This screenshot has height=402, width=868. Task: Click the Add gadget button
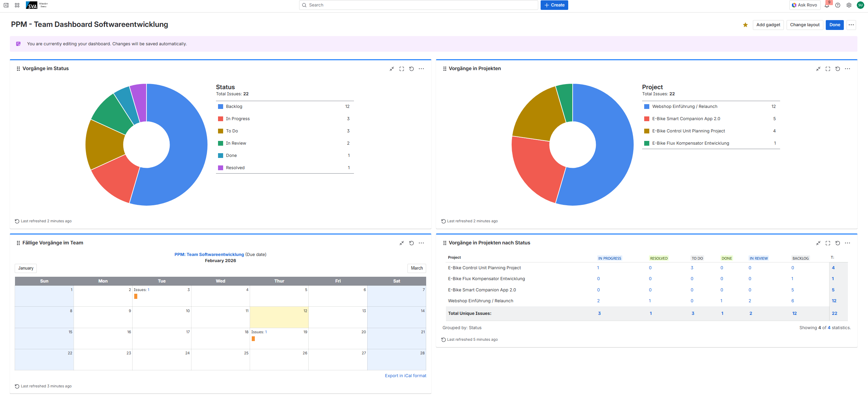coord(768,25)
